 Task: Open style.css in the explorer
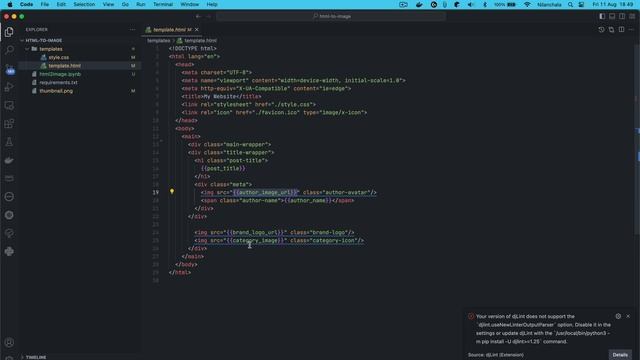59,58
